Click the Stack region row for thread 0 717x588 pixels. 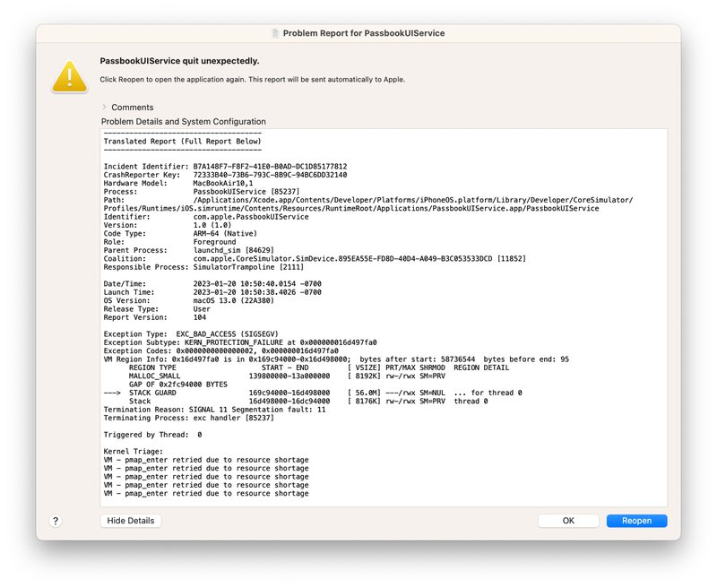pyautogui.click(x=308, y=401)
